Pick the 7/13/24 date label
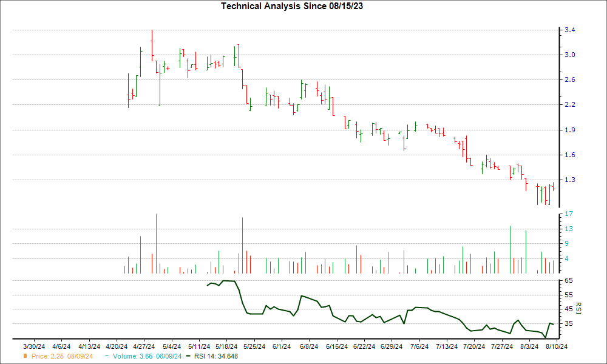This screenshot has width=607, height=364. coord(446,347)
